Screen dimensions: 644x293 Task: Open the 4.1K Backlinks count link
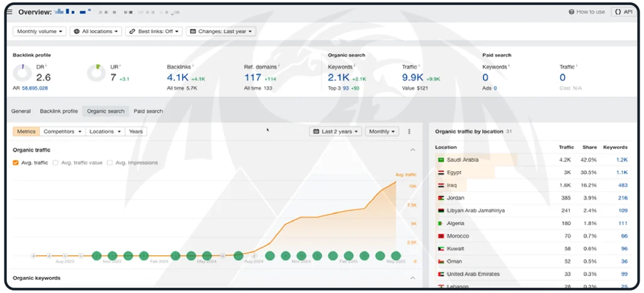coord(177,77)
